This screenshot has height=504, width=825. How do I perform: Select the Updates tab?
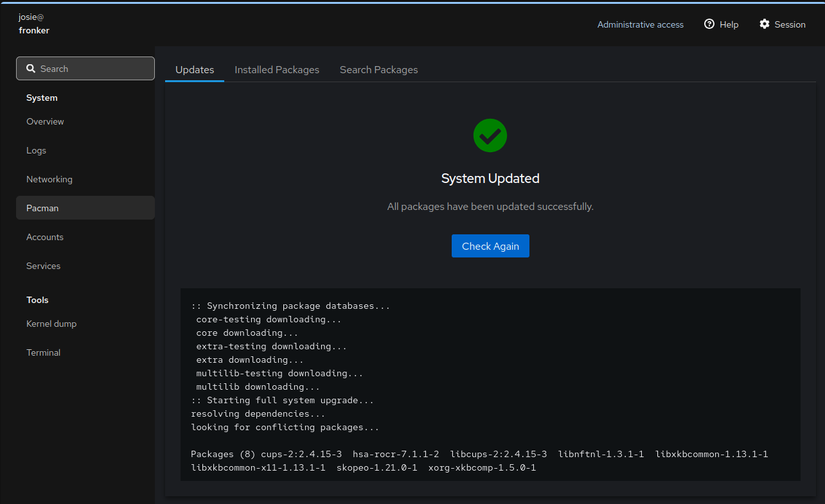pyautogui.click(x=195, y=70)
